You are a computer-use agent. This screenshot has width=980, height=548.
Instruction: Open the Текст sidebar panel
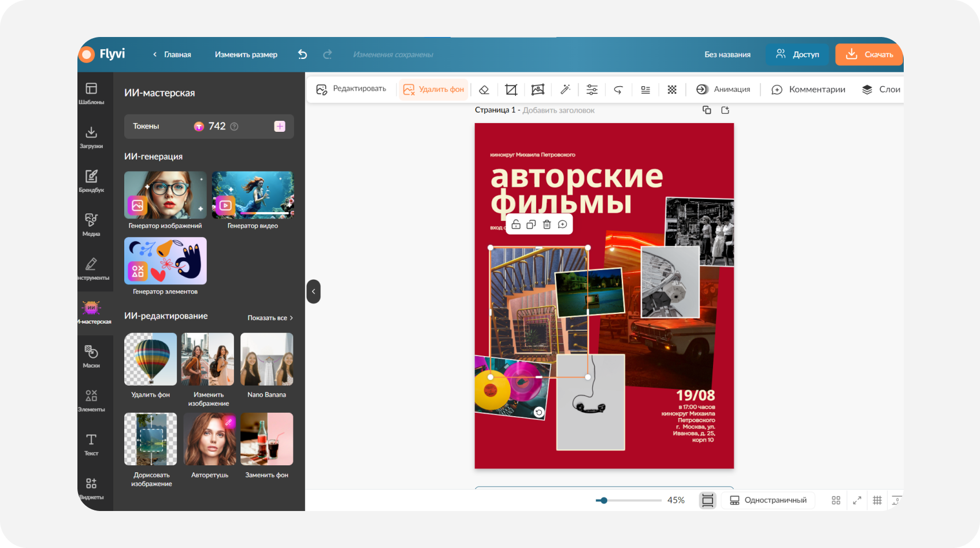(91, 445)
